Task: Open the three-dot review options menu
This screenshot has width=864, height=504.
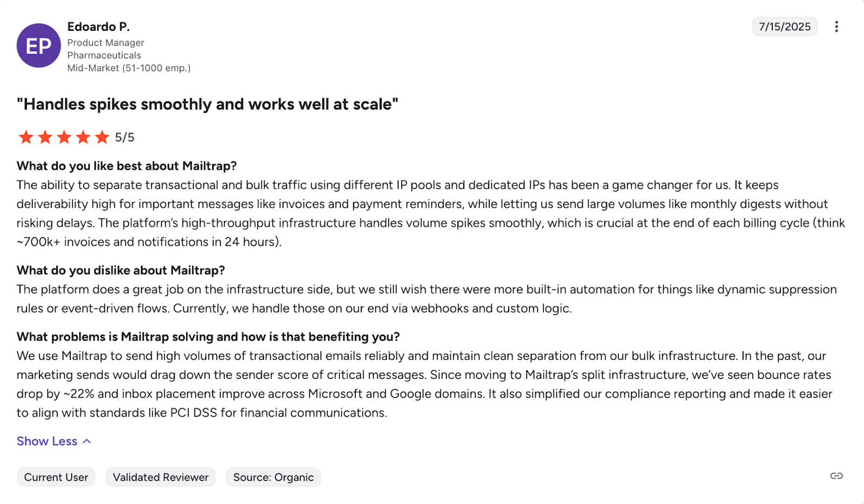Action: (x=836, y=26)
